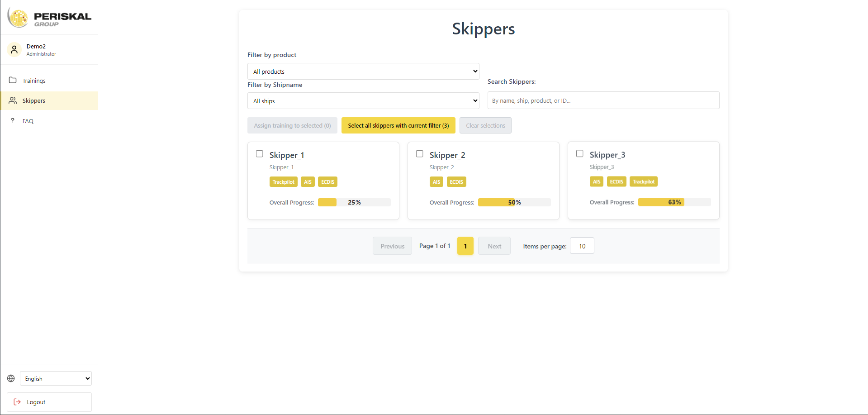868x415 pixels.
Task: Click the Demo2 user avatar icon
Action: (14, 49)
